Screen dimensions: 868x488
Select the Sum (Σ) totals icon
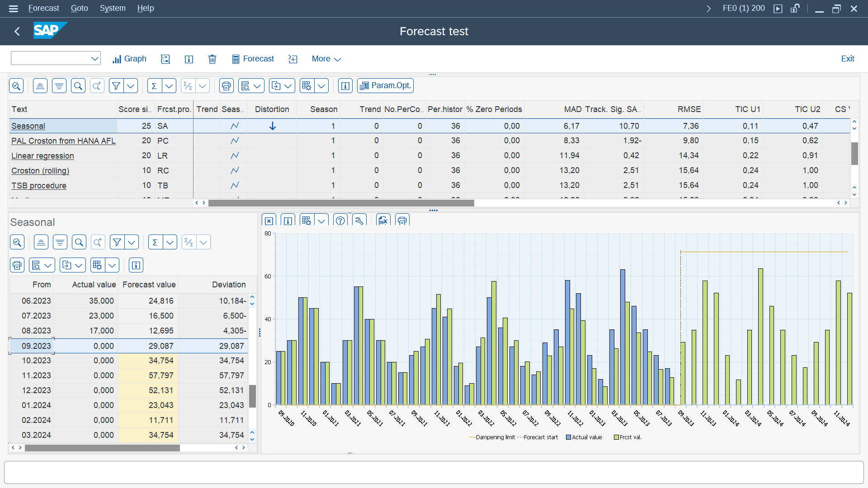(x=154, y=85)
